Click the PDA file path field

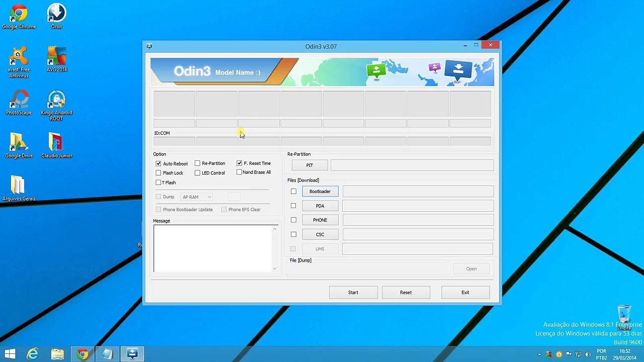pyautogui.click(x=418, y=206)
